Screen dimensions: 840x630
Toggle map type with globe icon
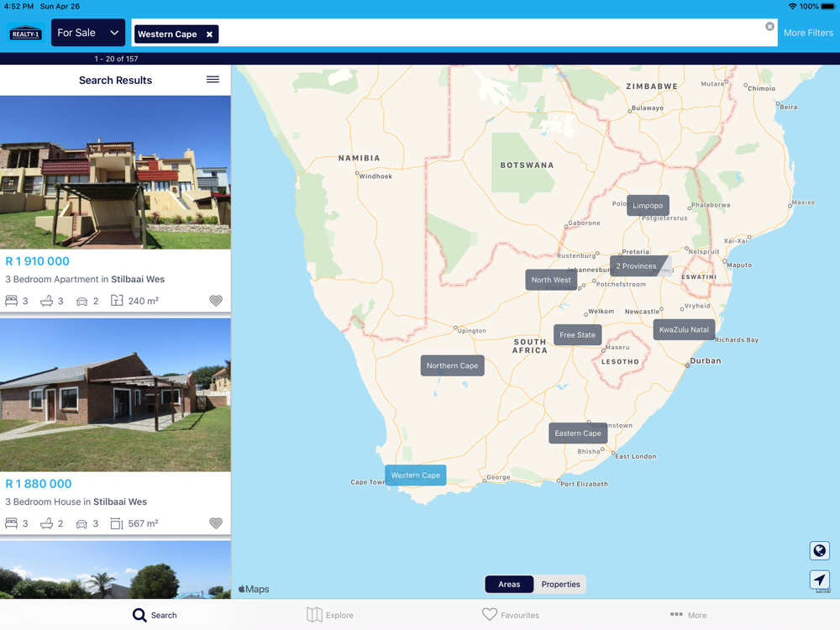click(819, 551)
